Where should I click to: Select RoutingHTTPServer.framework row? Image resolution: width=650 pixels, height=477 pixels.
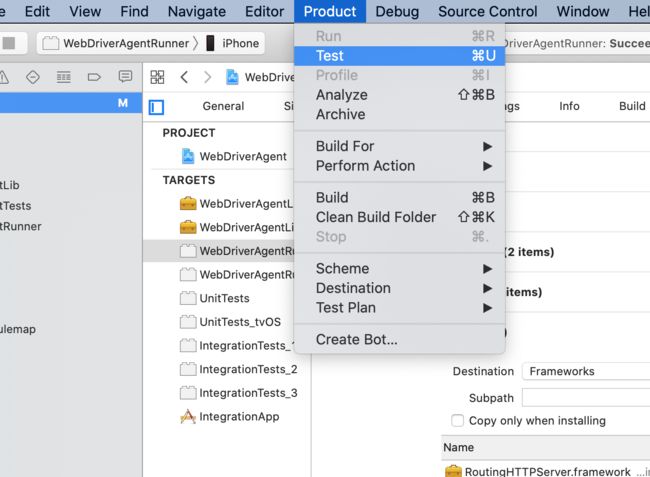coord(546,471)
